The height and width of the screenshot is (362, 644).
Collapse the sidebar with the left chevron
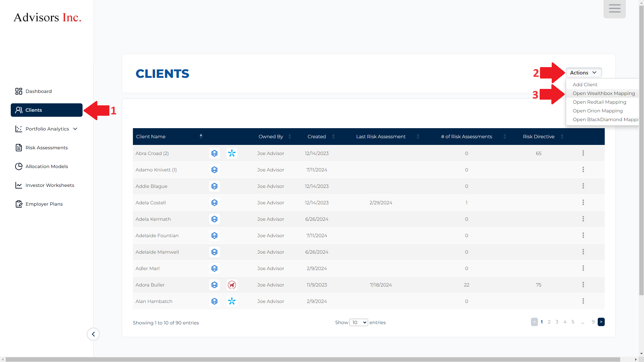[93, 334]
